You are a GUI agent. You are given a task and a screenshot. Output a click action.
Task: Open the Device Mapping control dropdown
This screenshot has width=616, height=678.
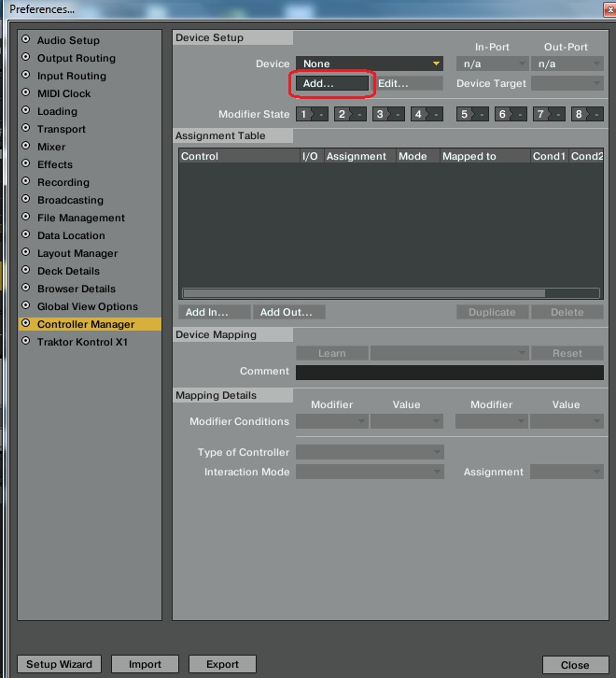click(450, 353)
